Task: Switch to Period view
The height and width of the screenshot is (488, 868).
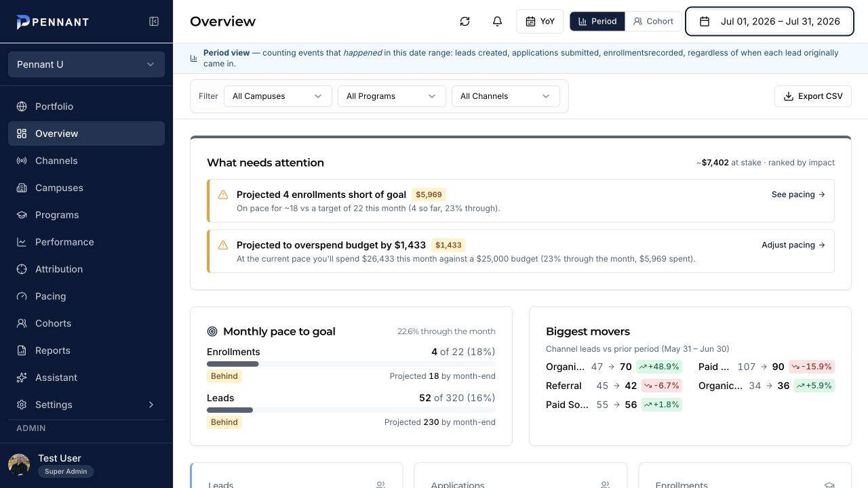Action: [597, 22]
